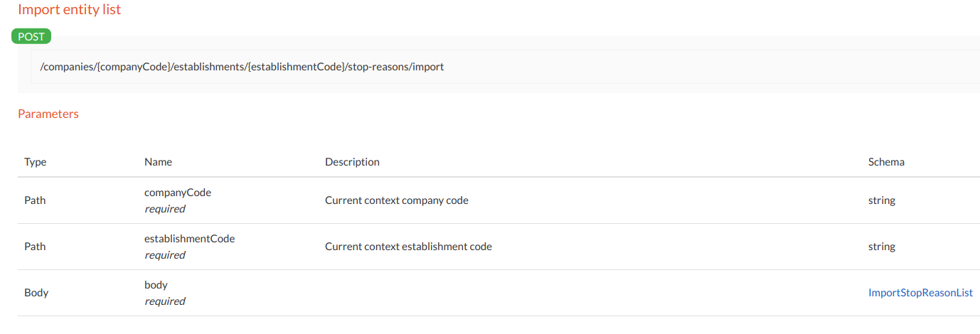
Task: Select the Import entity list heading
Action: (69, 10)
